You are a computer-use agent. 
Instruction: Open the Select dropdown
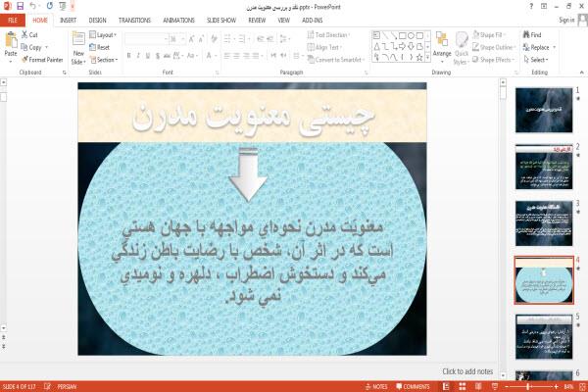[536, 60]
